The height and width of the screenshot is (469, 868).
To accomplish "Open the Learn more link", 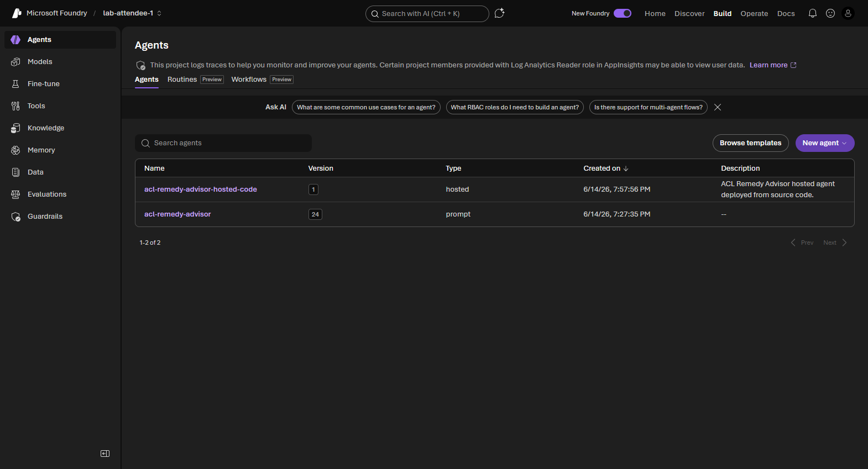I will click(x=773, y=65).
